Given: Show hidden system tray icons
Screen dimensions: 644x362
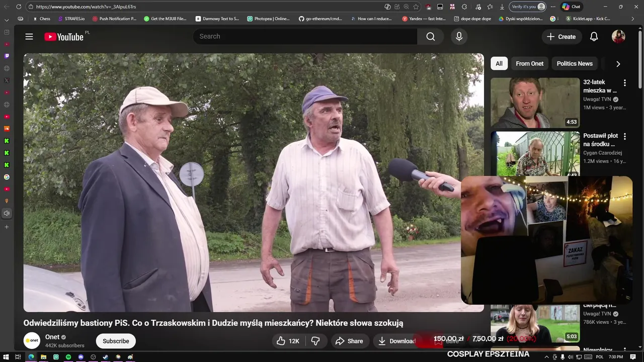Looking at the screenshot, I should pos(547,357).
